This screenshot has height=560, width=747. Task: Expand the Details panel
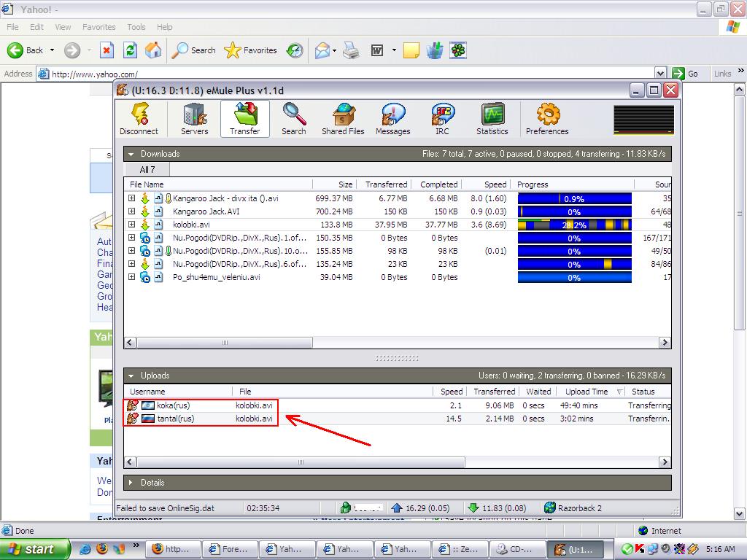point(131,483)
